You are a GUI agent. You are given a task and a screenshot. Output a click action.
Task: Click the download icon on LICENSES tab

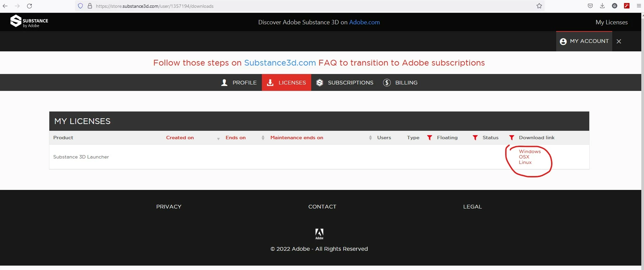[x=270, y=82]
